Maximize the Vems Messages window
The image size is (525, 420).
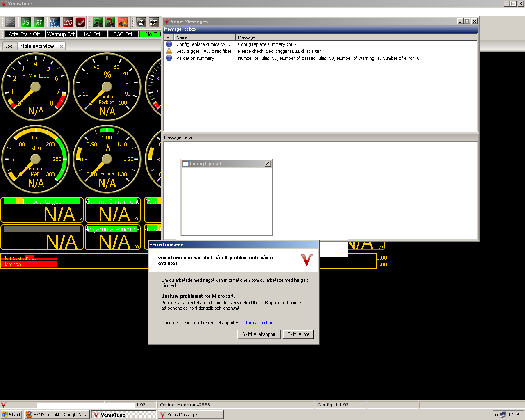point(467,21)
